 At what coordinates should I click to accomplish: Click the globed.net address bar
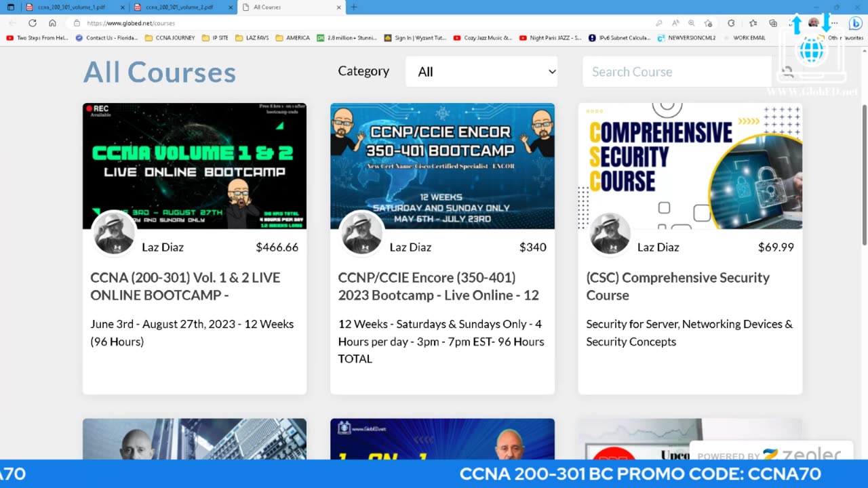tap(366, 23)
